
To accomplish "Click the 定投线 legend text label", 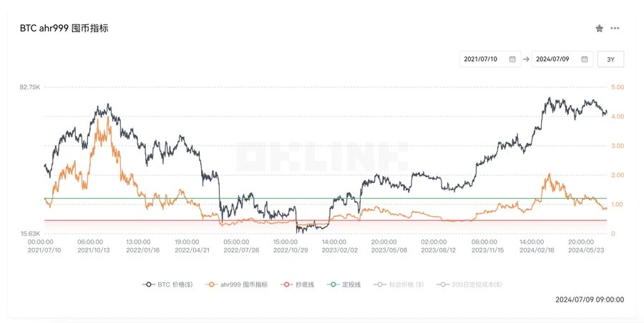I will click(x=349, y=284).
